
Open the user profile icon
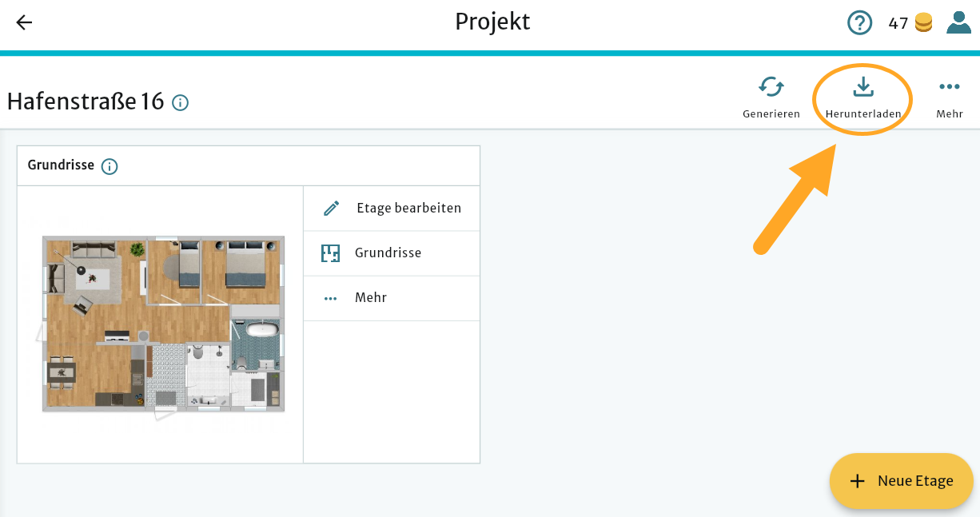coord(958,22)
